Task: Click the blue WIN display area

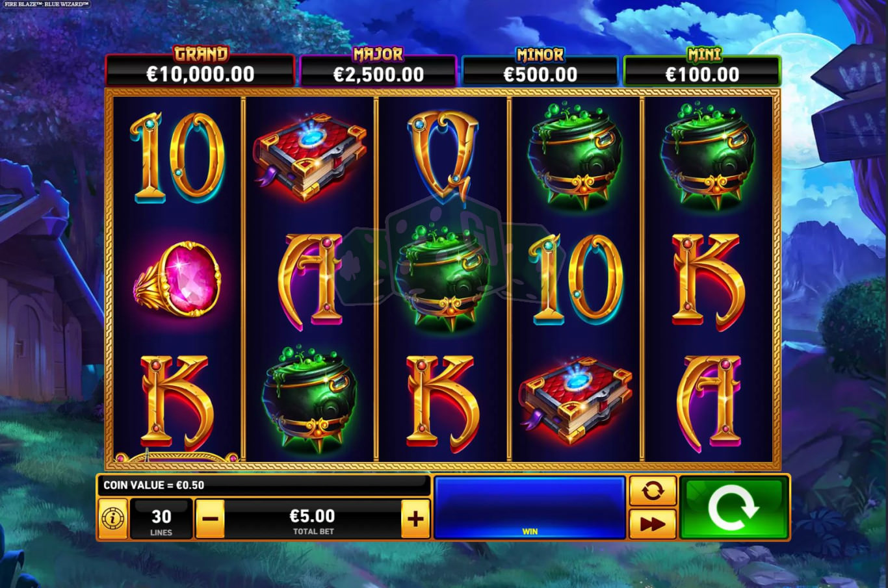Action: tap(530, 508)
